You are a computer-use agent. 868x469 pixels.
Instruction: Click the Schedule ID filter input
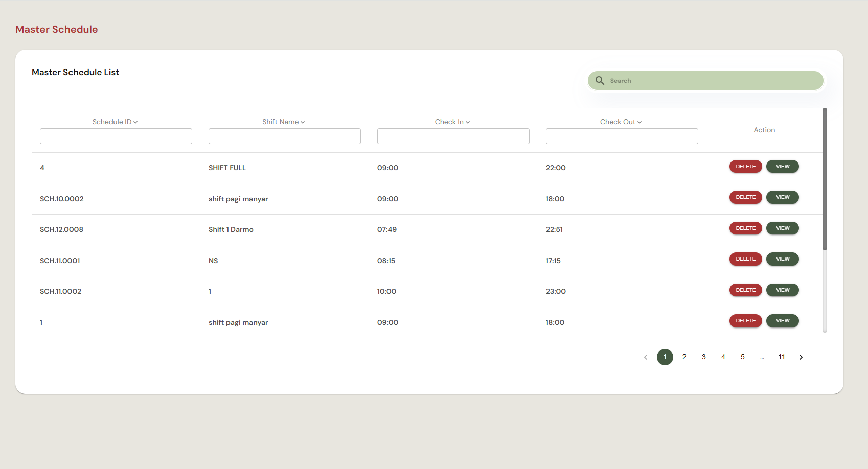(116, 136)
